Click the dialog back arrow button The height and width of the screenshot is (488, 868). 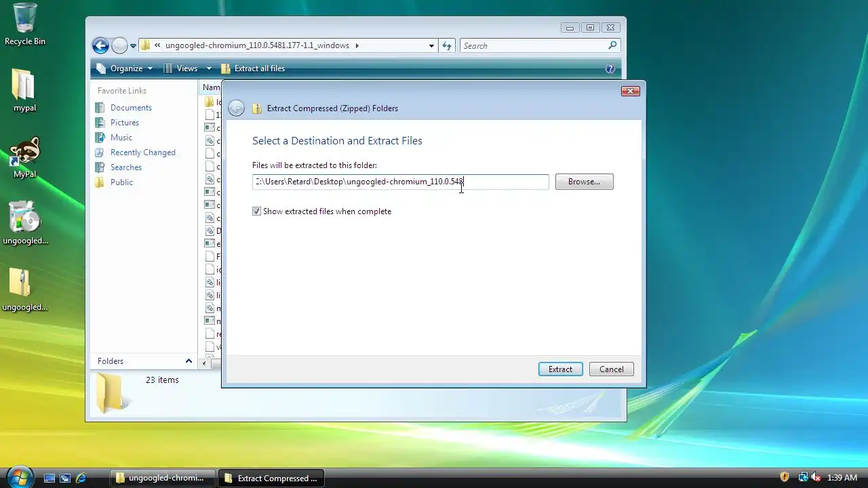click(x=236, y=108)
